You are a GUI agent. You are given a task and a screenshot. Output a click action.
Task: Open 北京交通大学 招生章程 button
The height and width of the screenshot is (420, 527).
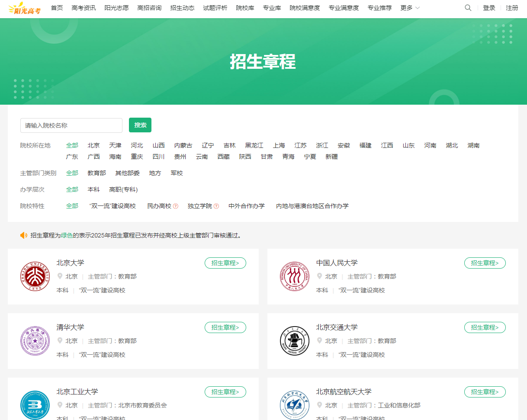[x=485, y=327]
